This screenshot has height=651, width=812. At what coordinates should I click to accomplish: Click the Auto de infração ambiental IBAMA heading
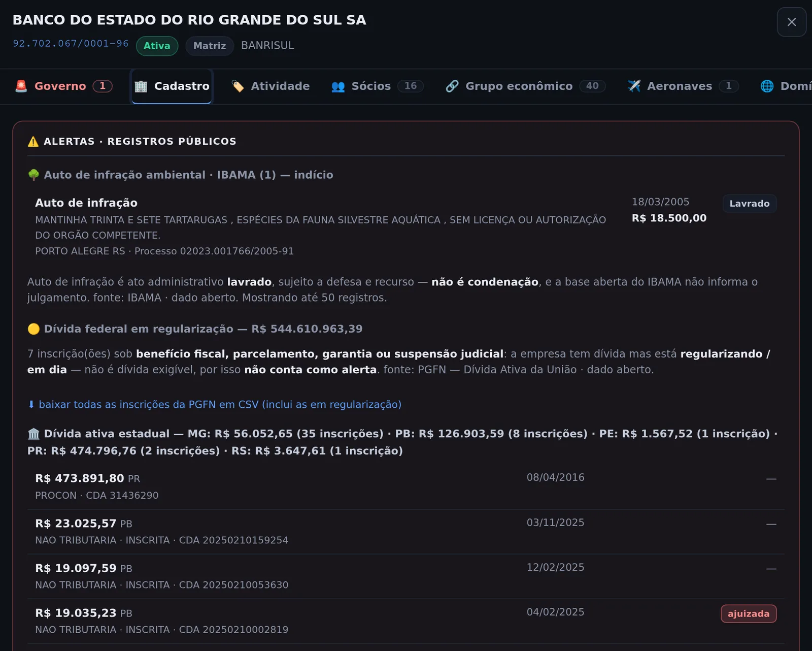pyautogui.click(x=189, y=175)
